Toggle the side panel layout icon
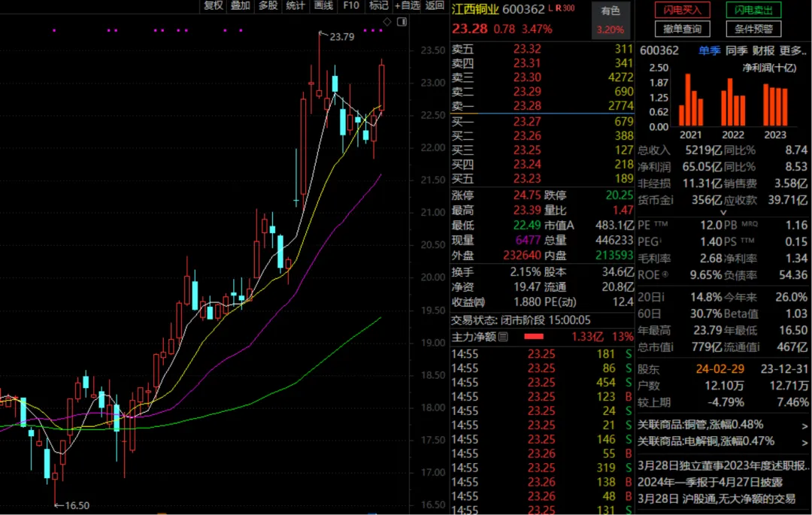This screenshot has height=515, width=812. tap(401, 22)
